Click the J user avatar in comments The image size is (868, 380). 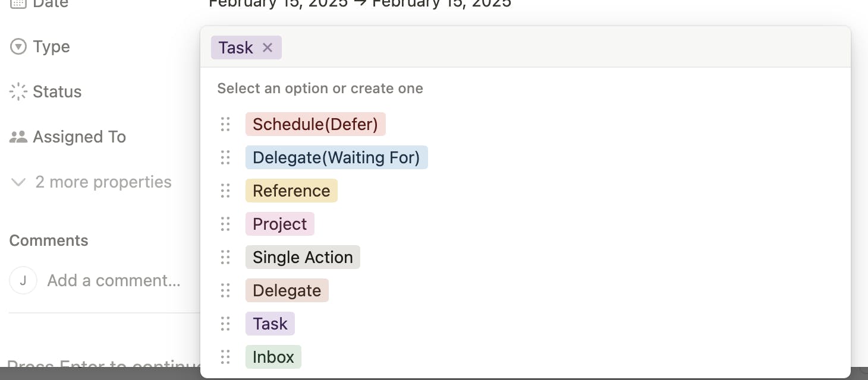click(23, 280)
